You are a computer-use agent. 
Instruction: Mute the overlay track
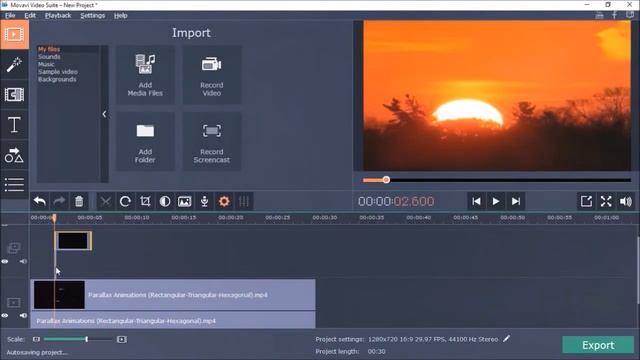point(23,261)
